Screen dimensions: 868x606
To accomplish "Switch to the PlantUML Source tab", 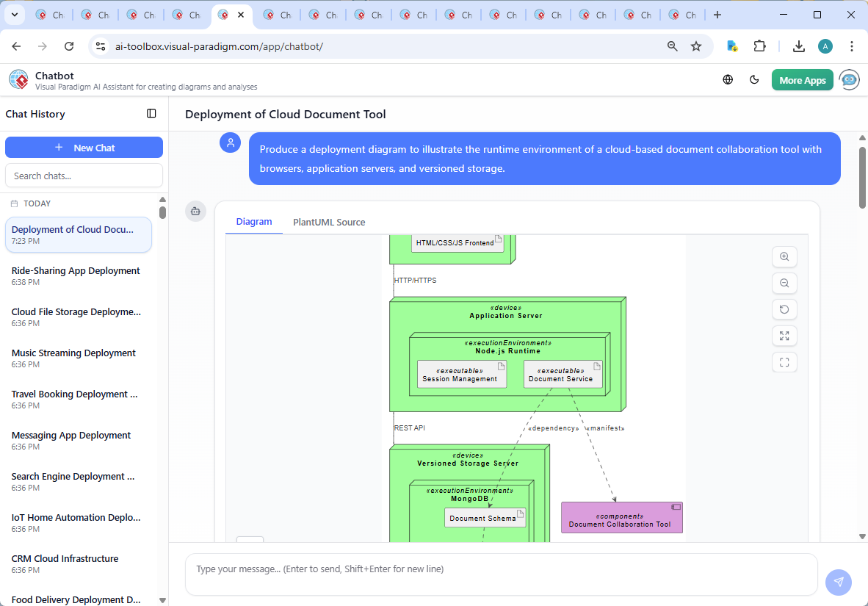I will (329, 222).
